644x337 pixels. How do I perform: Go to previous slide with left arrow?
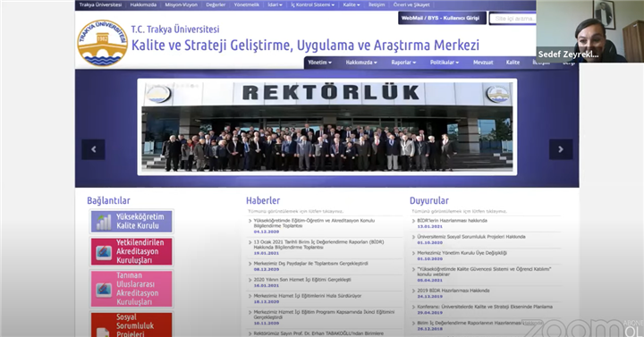tap(93, 149)
